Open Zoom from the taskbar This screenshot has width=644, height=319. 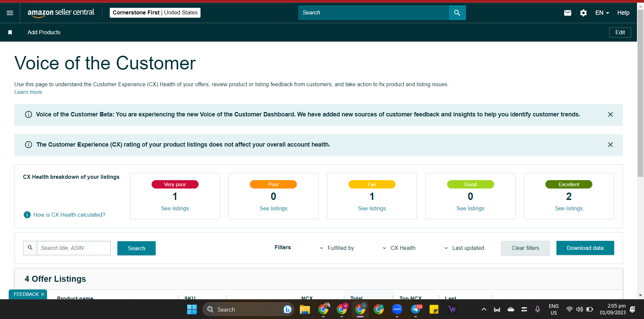pyautogui.click(x=397, y=309)
